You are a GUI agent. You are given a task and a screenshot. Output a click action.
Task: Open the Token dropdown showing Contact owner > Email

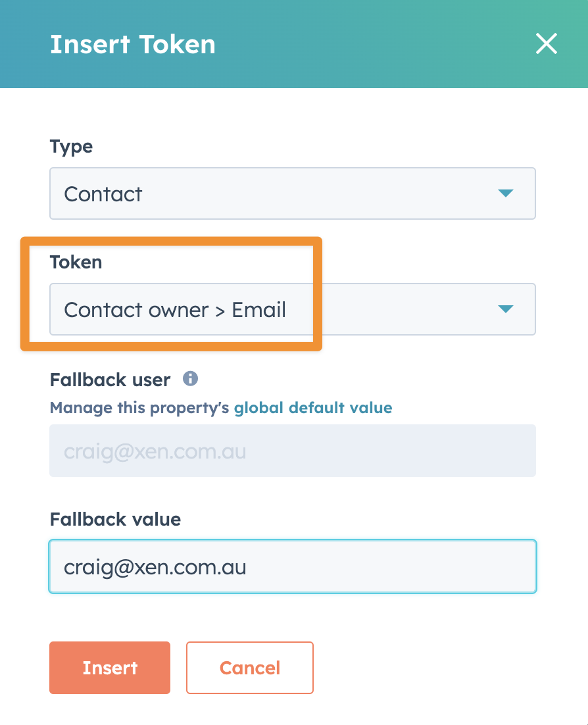point(293,309)
